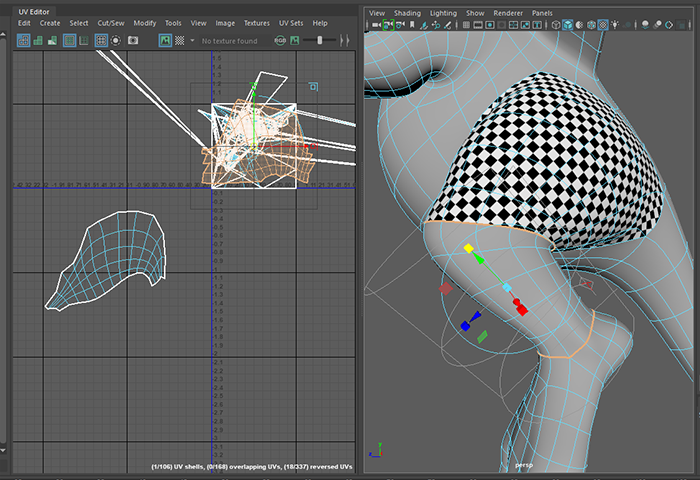Toggle the UV grid display icon
This screenshot has width=700, height=480.
click(x=101, y=40)
